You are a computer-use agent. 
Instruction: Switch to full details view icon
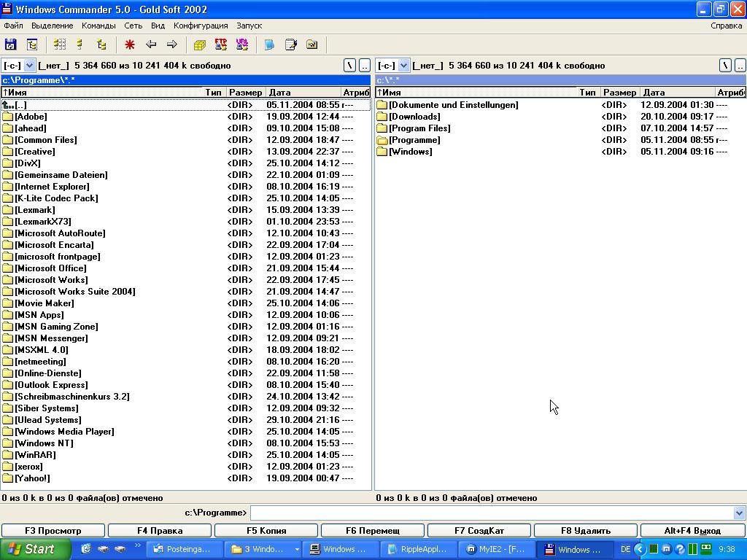pyautogui.click(x=80, y=44)
